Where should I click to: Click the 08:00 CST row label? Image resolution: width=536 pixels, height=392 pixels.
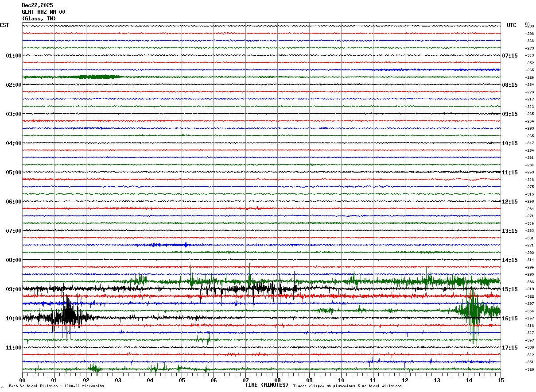(14, 260)
